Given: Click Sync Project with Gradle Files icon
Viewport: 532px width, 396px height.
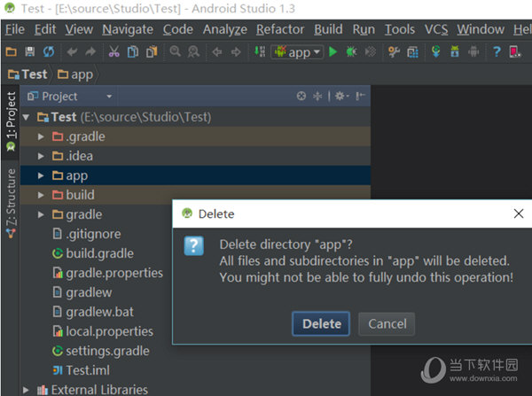Looking at the screenshot, I should (436, 51).
